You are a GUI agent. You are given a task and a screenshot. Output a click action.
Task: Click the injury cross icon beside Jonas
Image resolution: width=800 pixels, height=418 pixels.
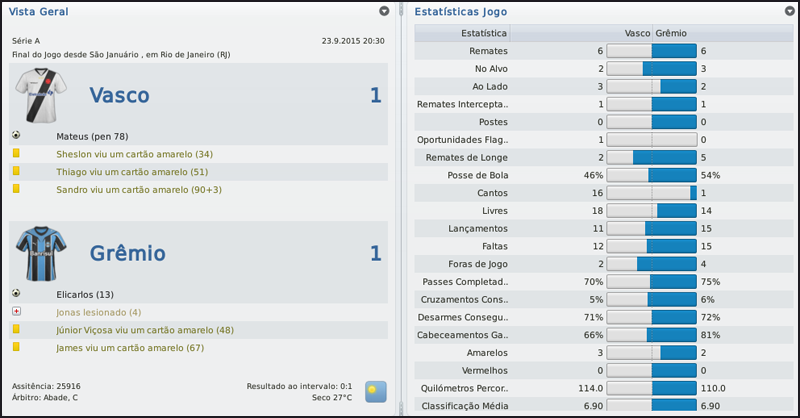[16, 311]
